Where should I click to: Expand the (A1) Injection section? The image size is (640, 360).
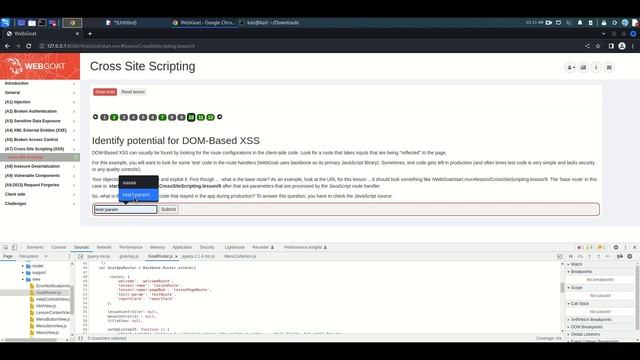click(40, 102)
